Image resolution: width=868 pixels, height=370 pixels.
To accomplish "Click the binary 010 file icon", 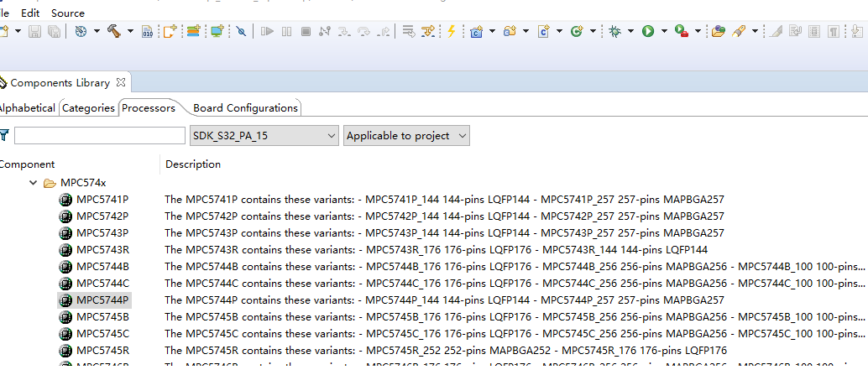I will (148, 32).
